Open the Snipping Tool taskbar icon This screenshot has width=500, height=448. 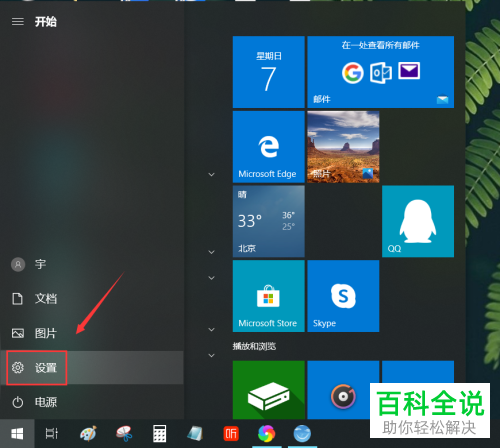coord(124,434)
